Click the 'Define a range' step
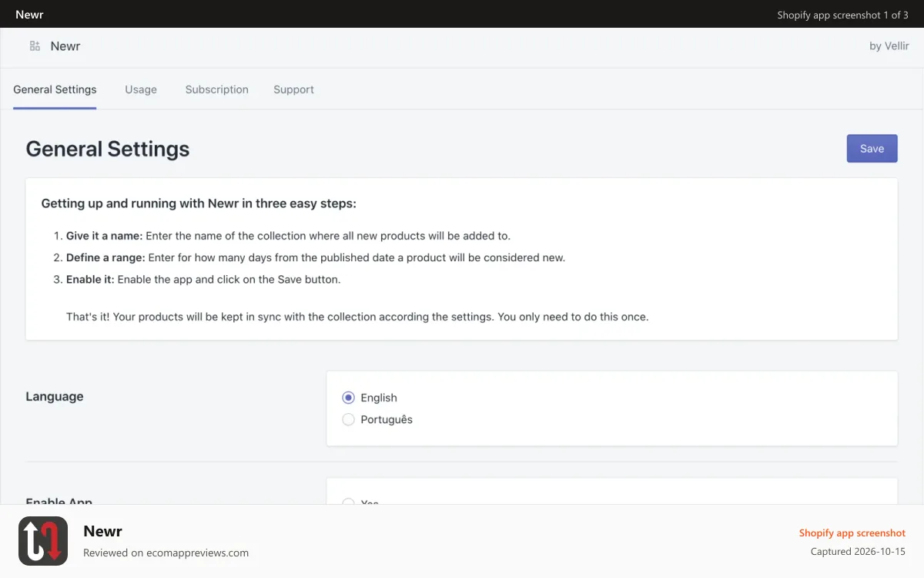The width and height of the screenshot is (924, 578). tap(316, 257)
